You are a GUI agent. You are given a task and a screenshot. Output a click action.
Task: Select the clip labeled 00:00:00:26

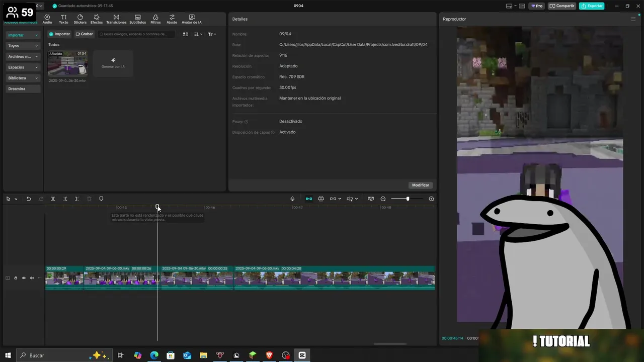tap(122, 278)
